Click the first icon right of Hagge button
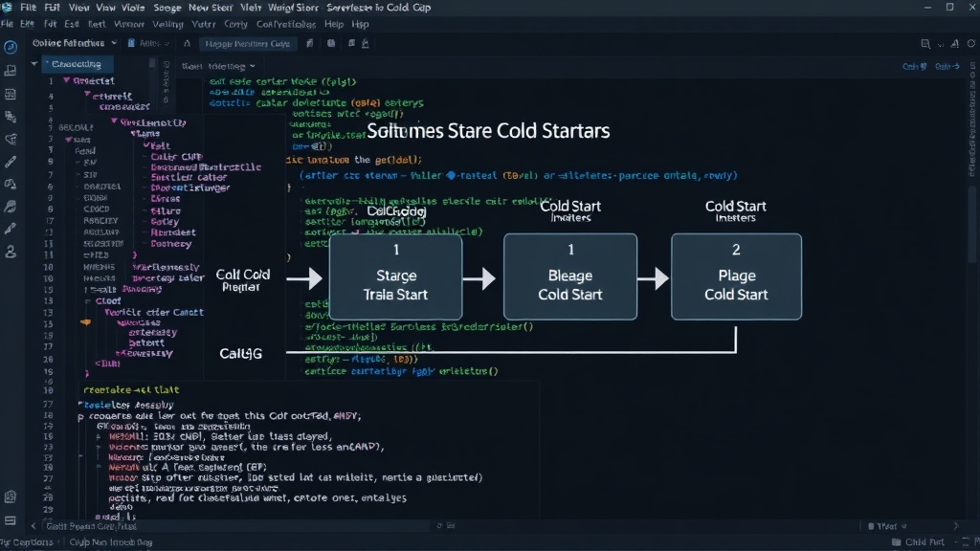 (310, 43)
